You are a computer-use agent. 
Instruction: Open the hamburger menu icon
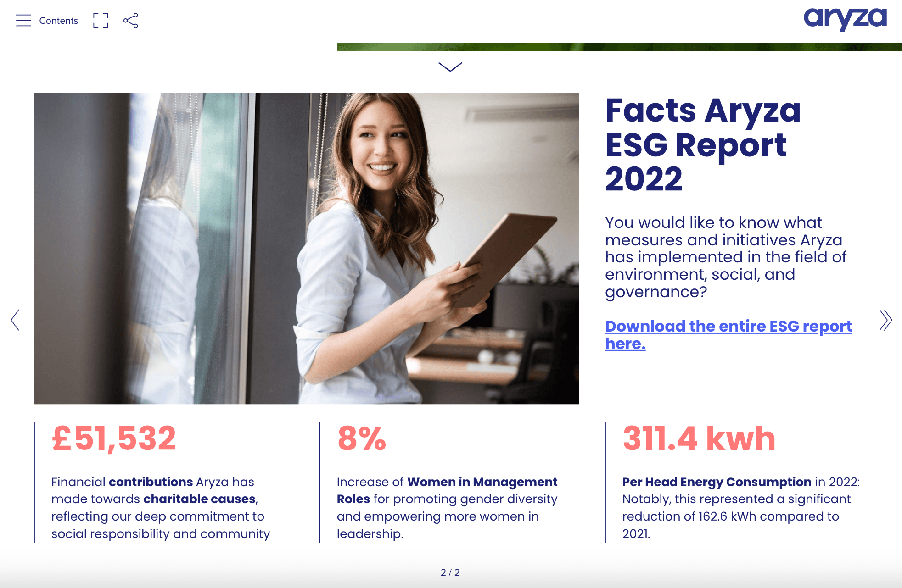(23, 21)
